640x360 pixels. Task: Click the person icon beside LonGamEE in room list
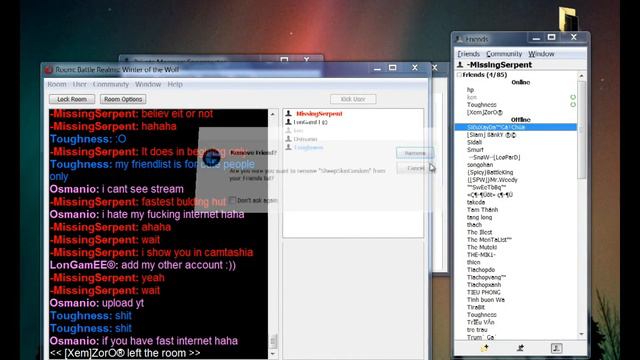288,122
